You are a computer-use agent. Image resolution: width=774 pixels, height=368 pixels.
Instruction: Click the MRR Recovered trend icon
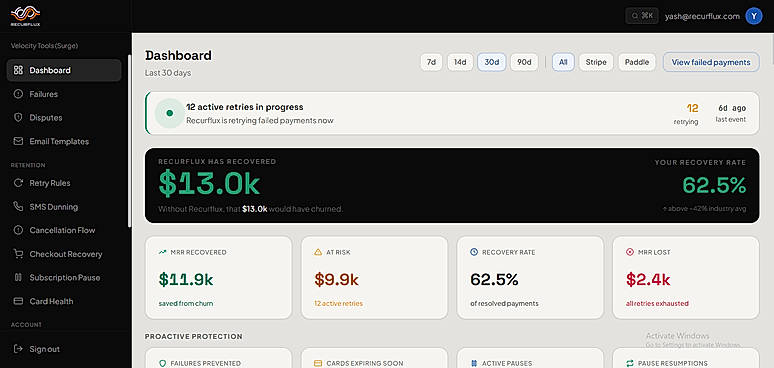point(162,252)
